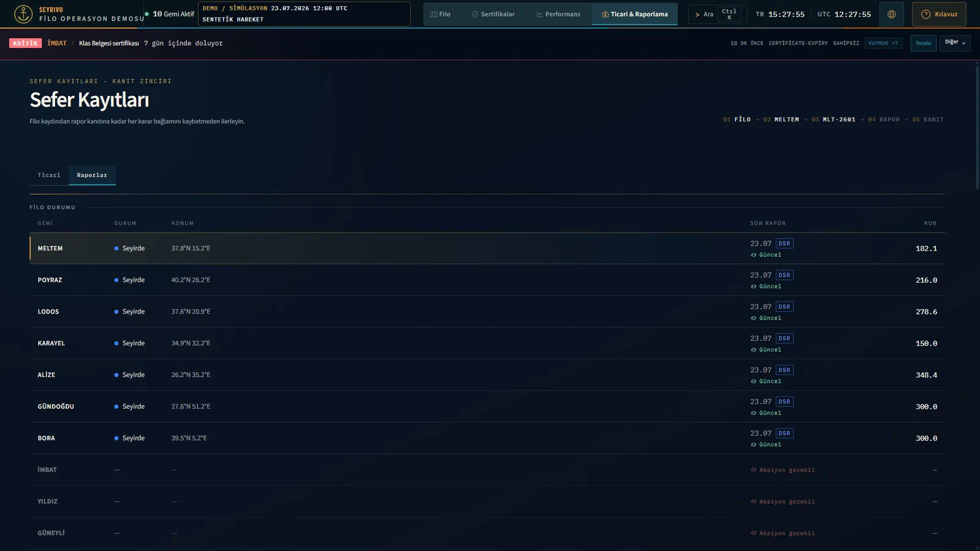This screenshot has height=551, width=980.
Task: Open the Filo tab
Action: (440, 14)
